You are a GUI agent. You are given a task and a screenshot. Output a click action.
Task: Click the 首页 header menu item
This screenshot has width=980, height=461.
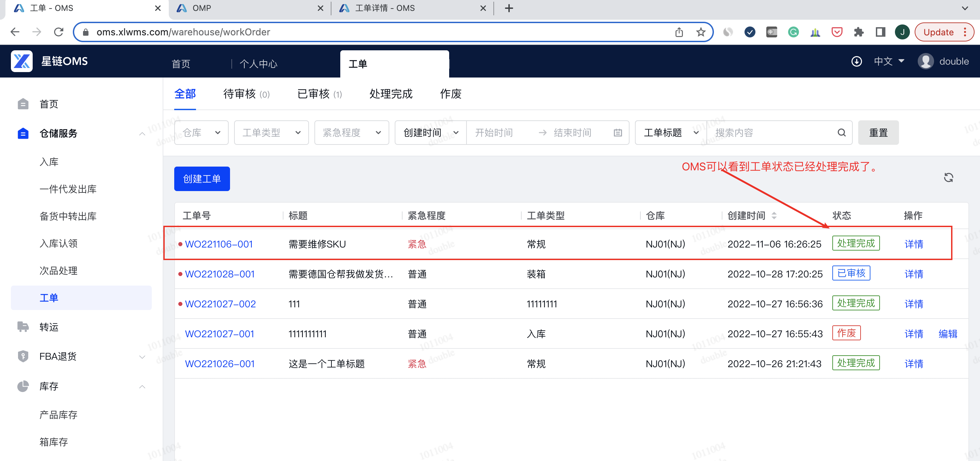point(181,64)
